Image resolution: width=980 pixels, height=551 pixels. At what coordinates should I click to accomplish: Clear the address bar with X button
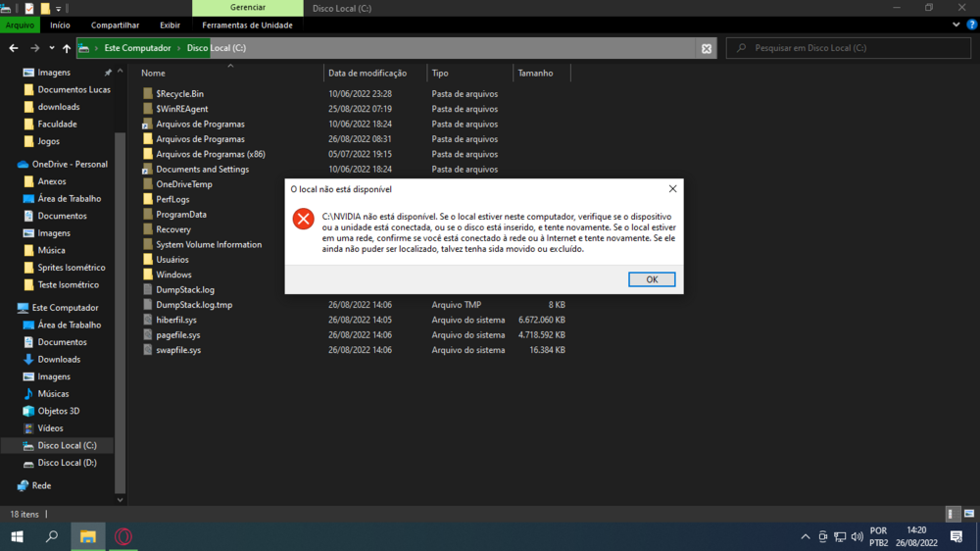(707, 48)
